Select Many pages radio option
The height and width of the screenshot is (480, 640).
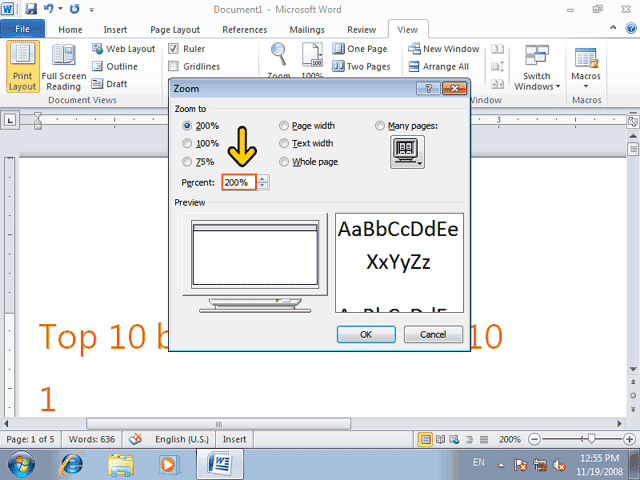point(380,126)
